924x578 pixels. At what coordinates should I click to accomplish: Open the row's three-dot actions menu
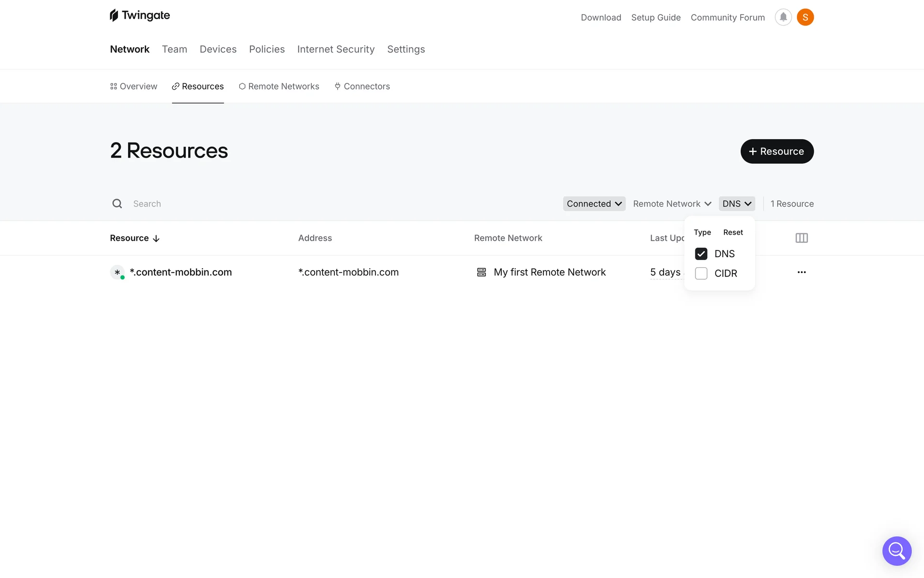801,272
